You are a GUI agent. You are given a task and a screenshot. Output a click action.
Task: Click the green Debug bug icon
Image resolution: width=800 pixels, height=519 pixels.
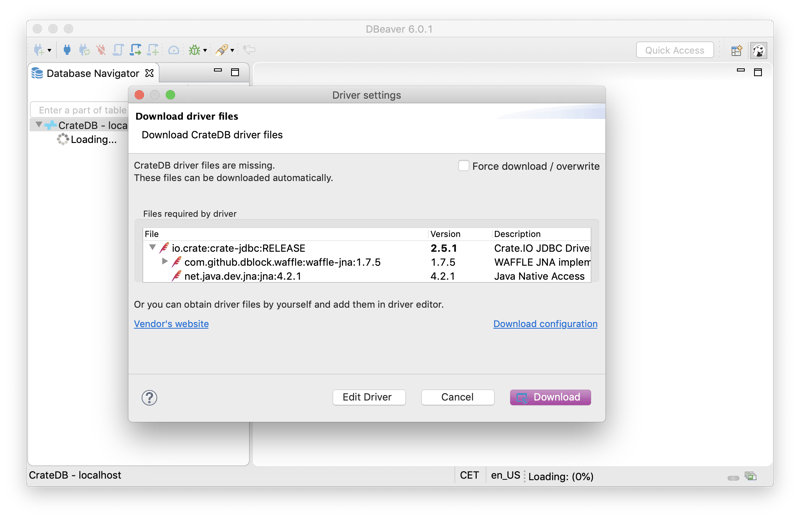[x=194, y=50]
